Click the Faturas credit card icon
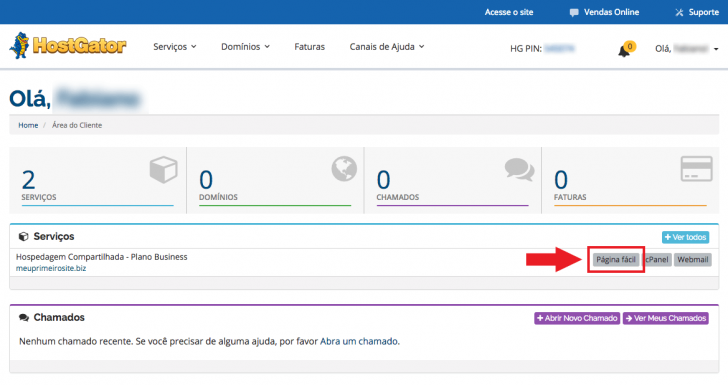Screen dimensions: 728x385 (696, 168)
